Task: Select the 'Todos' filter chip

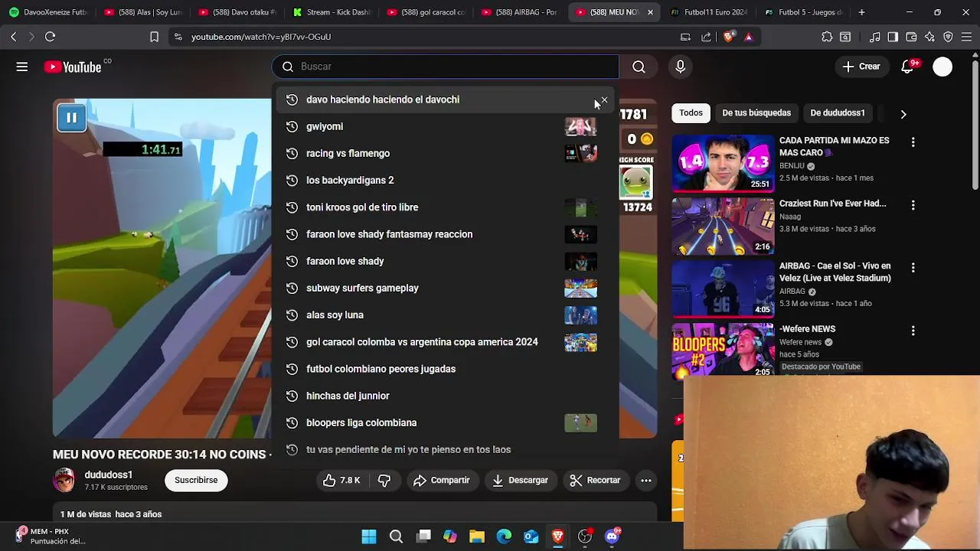Action: pyautogui.click(x=691, y=112)
